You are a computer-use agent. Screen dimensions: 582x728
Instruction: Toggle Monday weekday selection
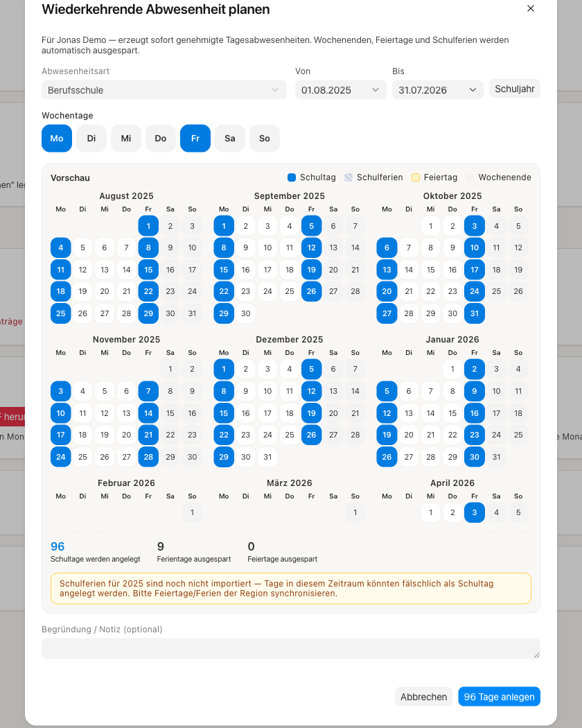point(57,139)
